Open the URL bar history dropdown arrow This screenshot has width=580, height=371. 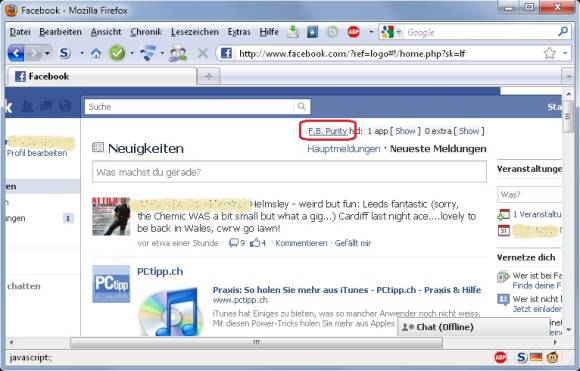click(565, 54)
